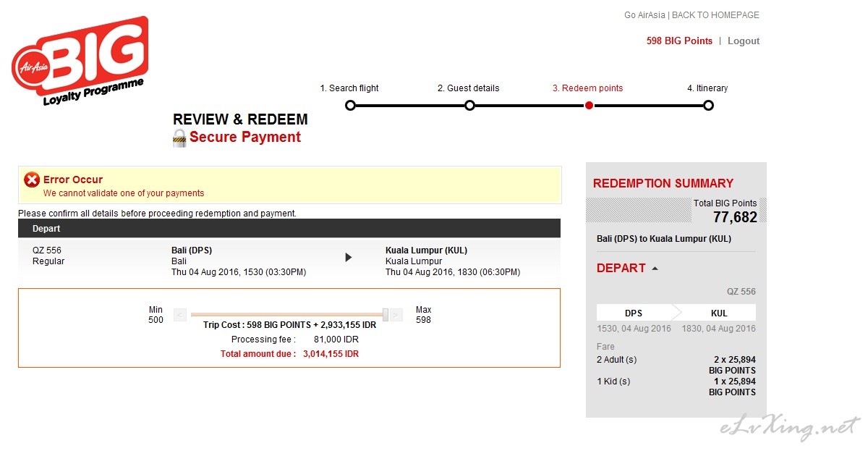Viewport: 868px width, 451px height.
Task: Click the REDEMPTION SUMMARY heading
Action: pos(663,184)
